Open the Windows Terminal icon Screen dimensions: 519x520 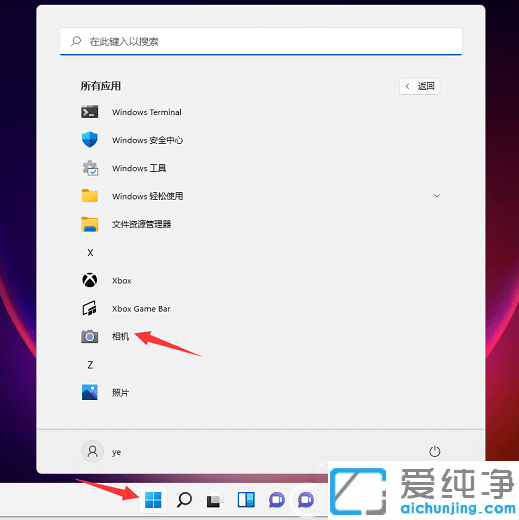[x=90, y=112]
